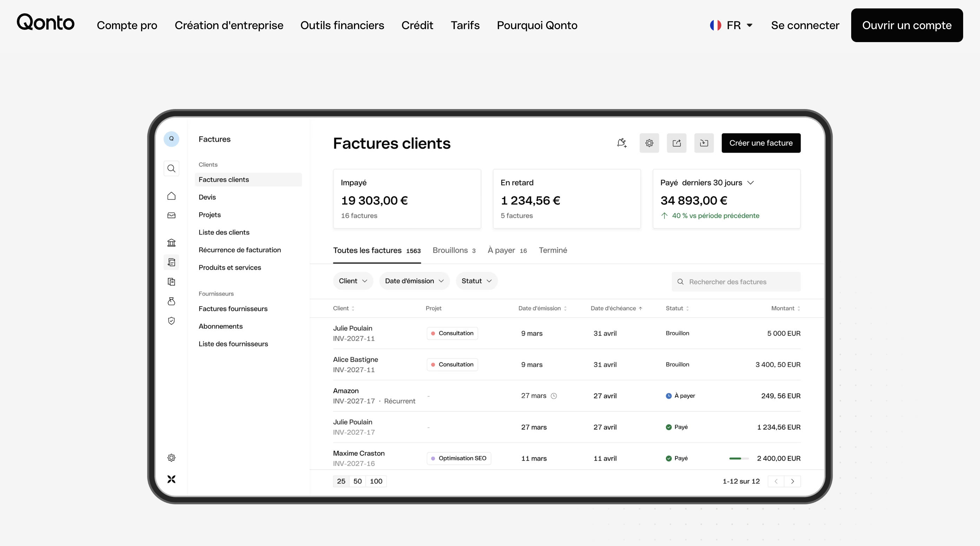The width and height of the screenshot is (980, 546).
Task: Click magnifier icon in invoice search
Action: [680, 282]
